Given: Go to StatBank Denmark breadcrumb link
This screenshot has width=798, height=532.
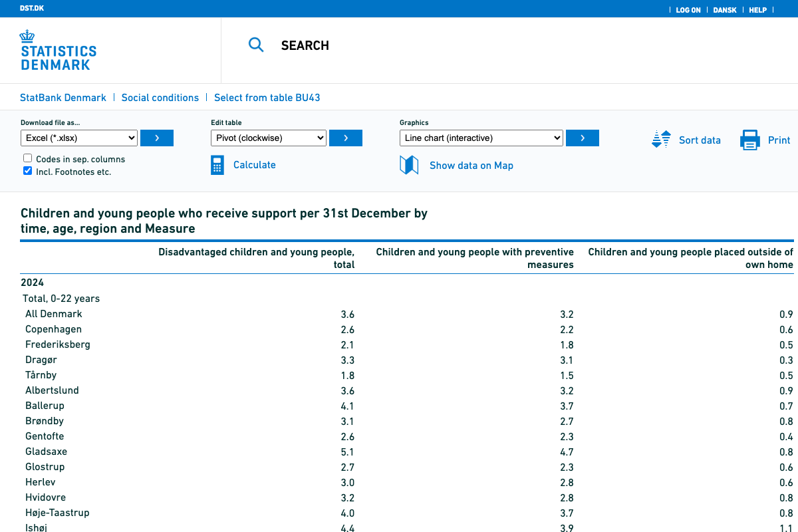Looking at the screenshot, I should (63, 98).
